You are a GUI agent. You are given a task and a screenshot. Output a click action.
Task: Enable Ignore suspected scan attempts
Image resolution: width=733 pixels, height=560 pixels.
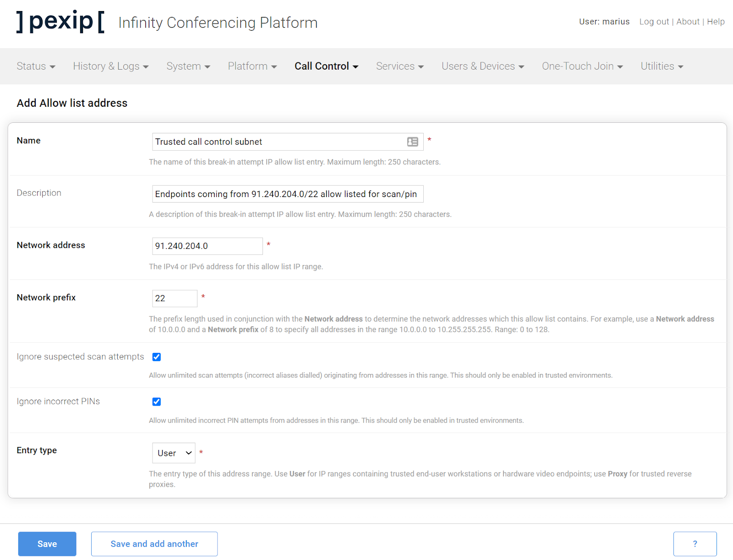click(x=156, y=357)
